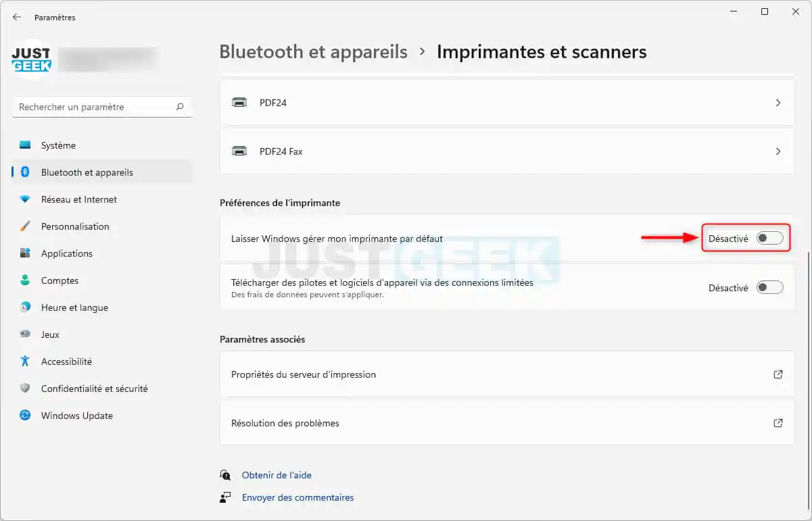Maximize the Paramètres window
Viewport: 812px width, 521px height.
(x=765, y=11)
